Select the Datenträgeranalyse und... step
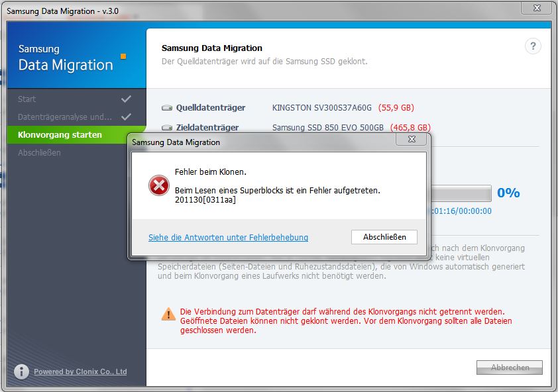 click(76, 117)
